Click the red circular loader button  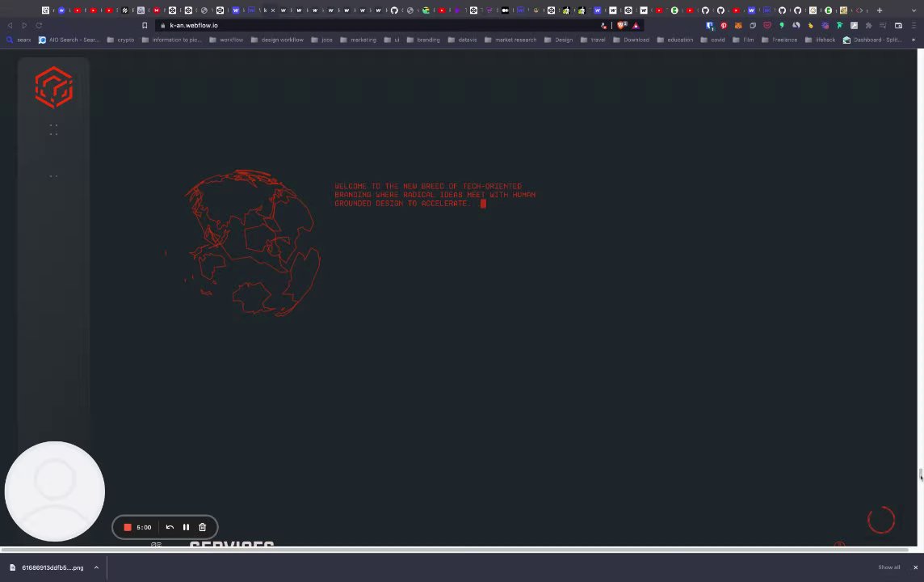[881, 520]
